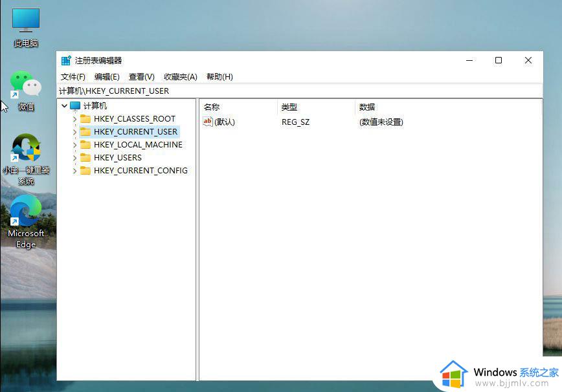This screenshot has height=392, width=562.
Task: Click the Registry Editor title bar app icon
Action: [66, 61]
